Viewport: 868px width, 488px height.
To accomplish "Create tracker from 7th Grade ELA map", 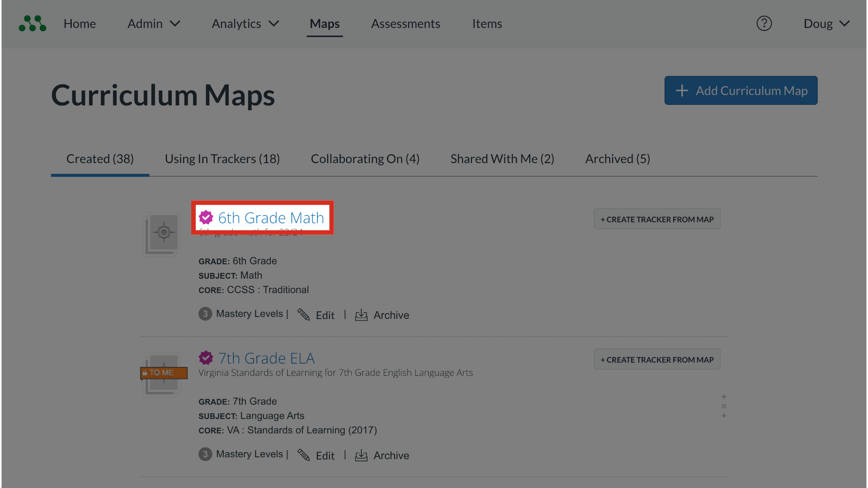I will coord(657,360).
